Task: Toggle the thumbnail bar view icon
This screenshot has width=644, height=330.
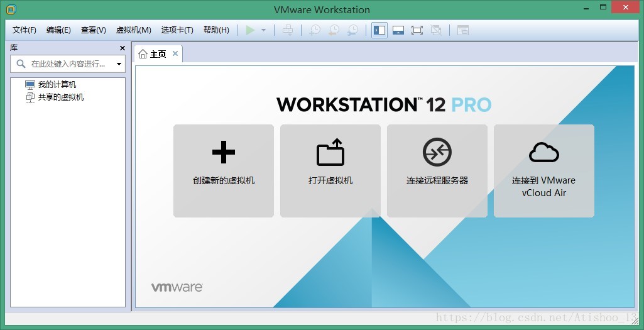Action: point(398,30)
